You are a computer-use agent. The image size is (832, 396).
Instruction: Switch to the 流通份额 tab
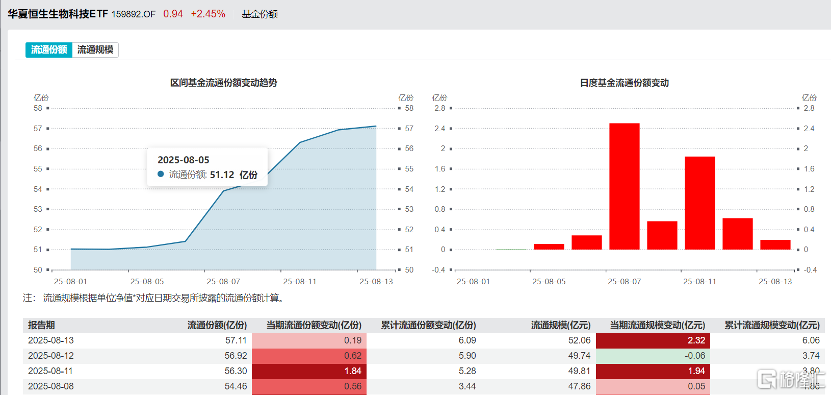click(48, 50)
